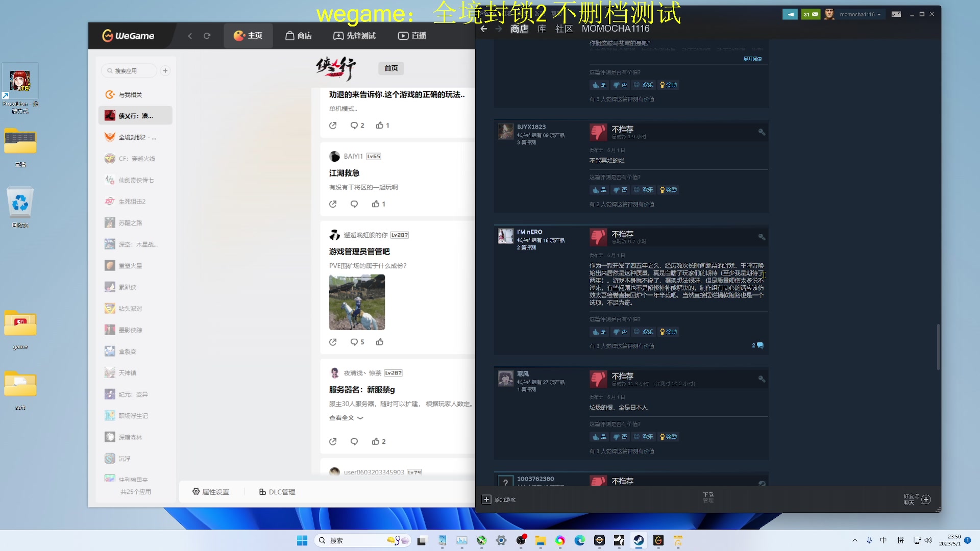Open comments on the 劝退的来告诉你 post
Screen dimensions: 980x551
pyautogui.click(x=357, y=126)
